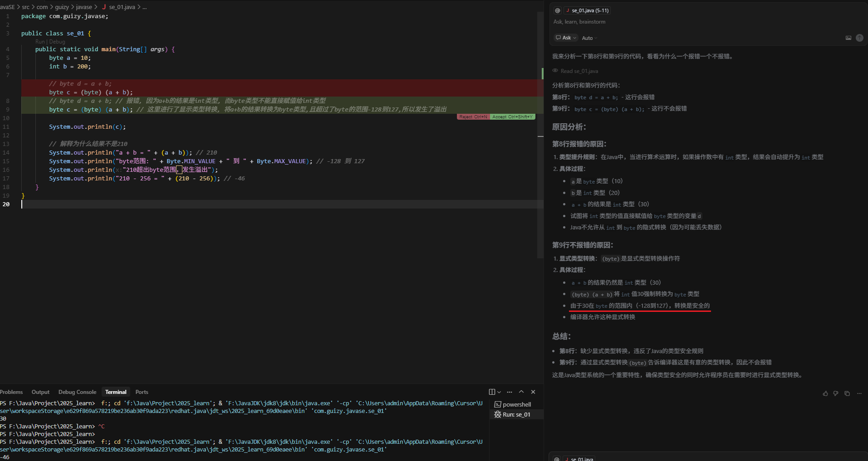Copy the chat response with the copy icon

847,393
